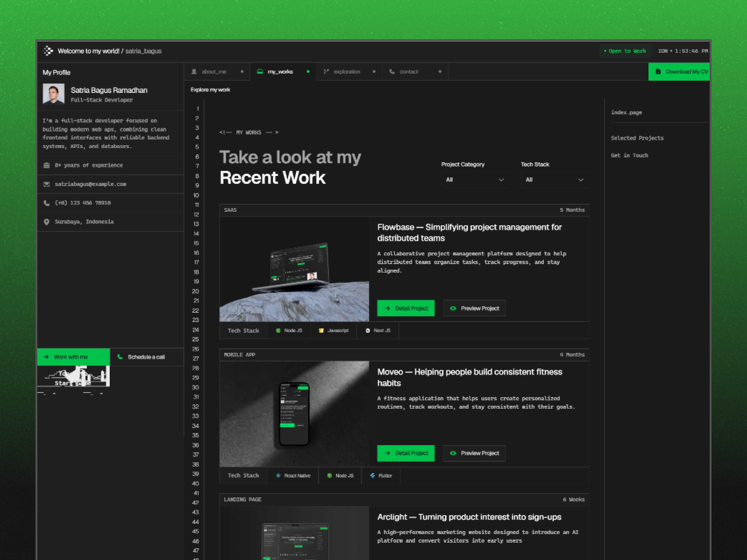Image resolution: width=747 pixels, height=560 pixels.
Task: Click the Flowbase project title
Action: (x=470, y=232)
